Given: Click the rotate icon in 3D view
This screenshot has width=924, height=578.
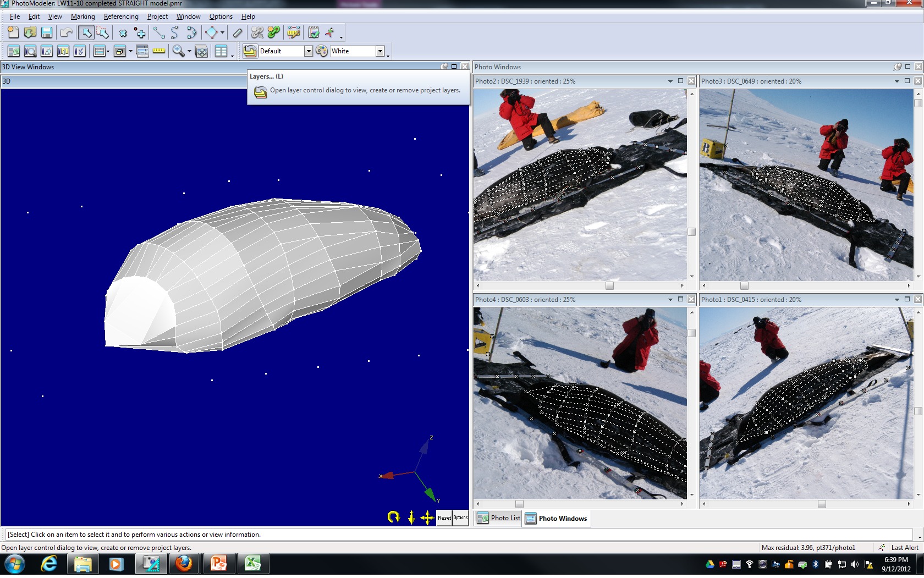Looking at the screenshot, I should tap(393, 517).
